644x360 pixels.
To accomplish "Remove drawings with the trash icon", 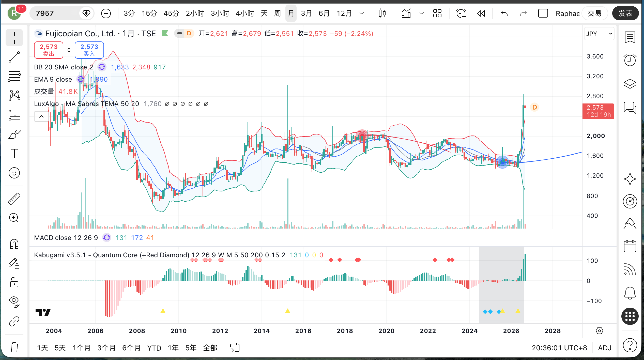I will 14,347.
